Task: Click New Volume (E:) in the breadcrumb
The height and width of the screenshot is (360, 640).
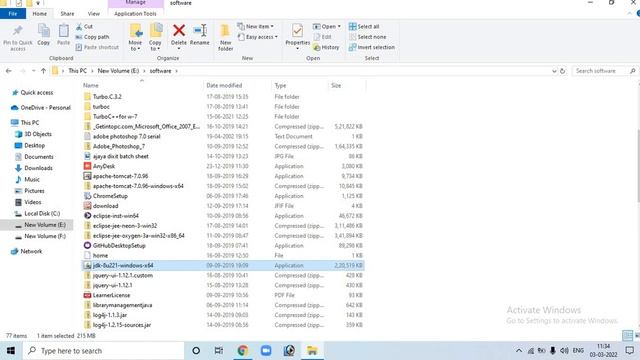Action: pos(118,71)
